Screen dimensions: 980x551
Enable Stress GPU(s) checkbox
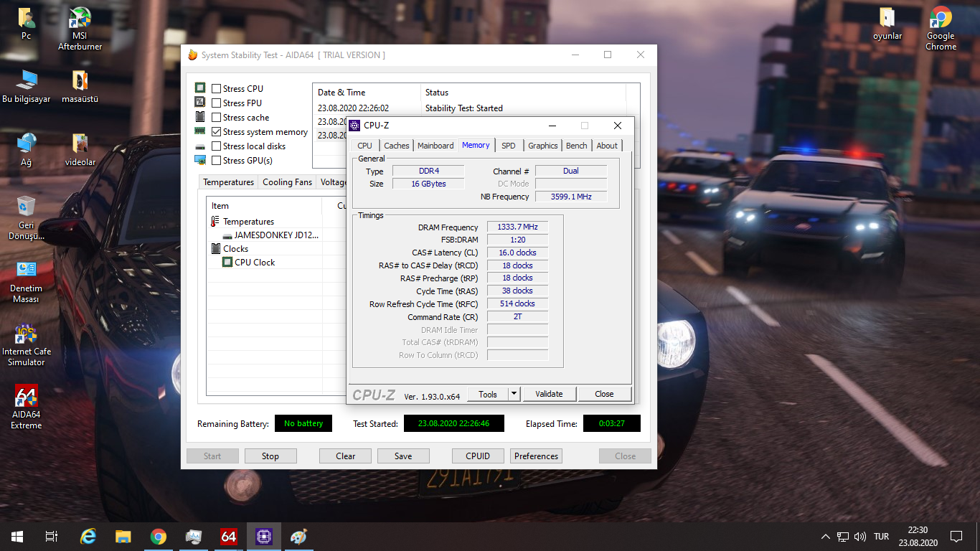(216, 161)
